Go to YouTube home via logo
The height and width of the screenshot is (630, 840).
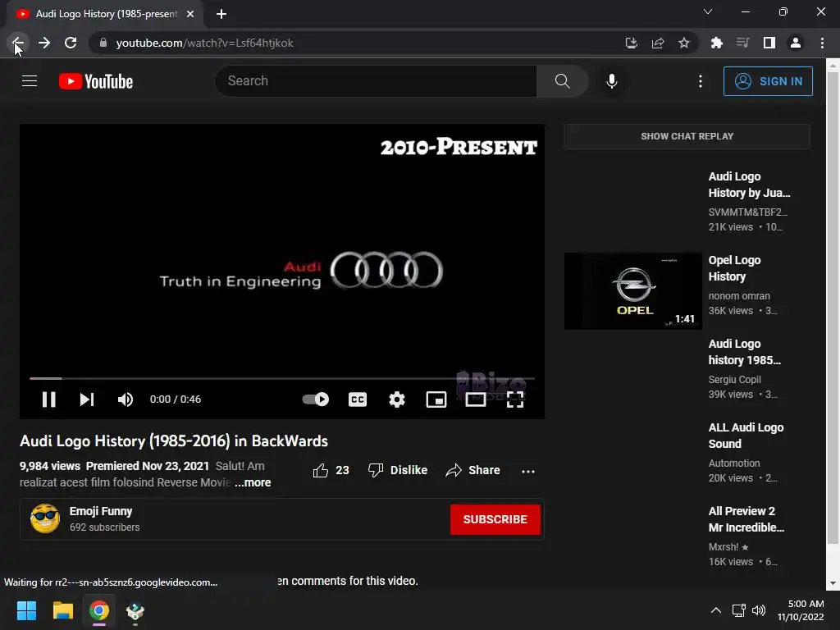[x=96, y=81]
